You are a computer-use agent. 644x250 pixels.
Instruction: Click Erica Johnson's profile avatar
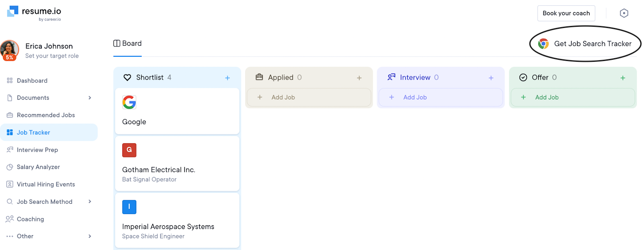coord(10,50)
